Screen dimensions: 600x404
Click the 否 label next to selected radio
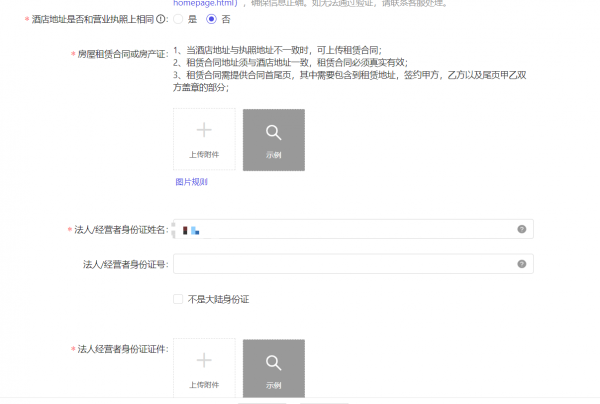pyautogui.click(x=226, y=19)
